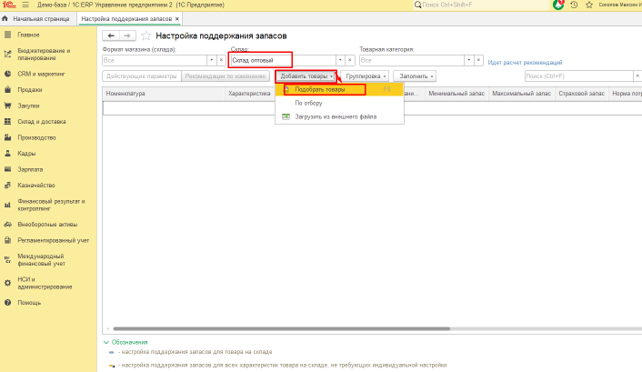Choose Загрузить из внешнего файла item
This screenshot has height=372, width=642.
[x=339, y=117]
